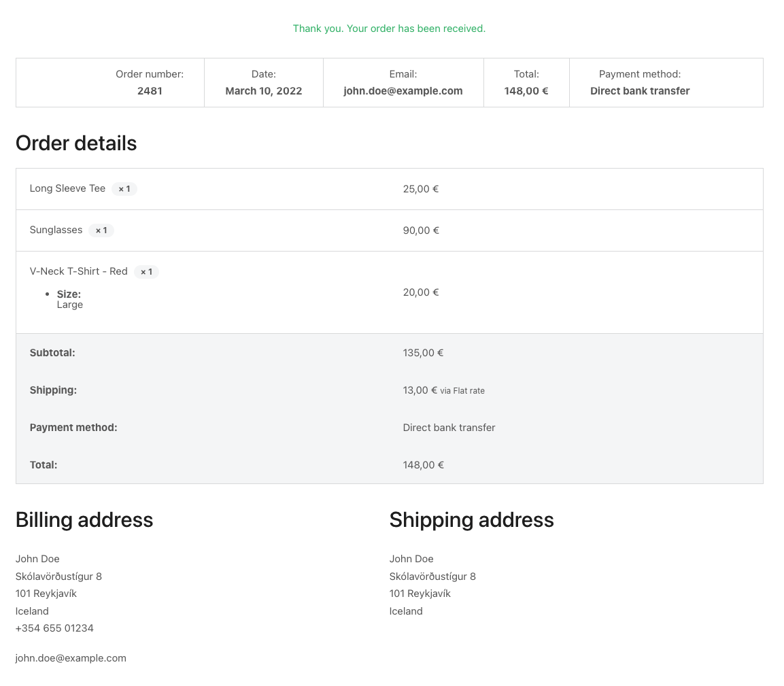Click the Sunglasses product name
This screenshot has width=784, height=686.
[56, 230]
